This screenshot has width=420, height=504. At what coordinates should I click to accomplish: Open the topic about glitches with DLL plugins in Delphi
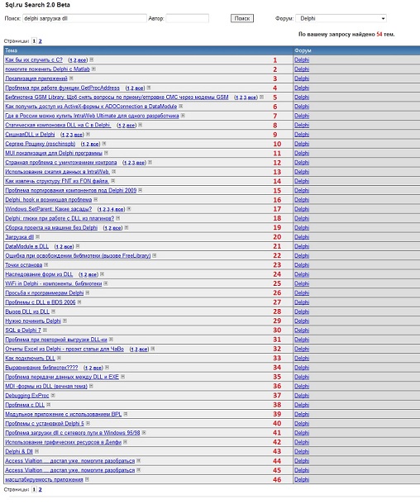[x=60, y=219]
